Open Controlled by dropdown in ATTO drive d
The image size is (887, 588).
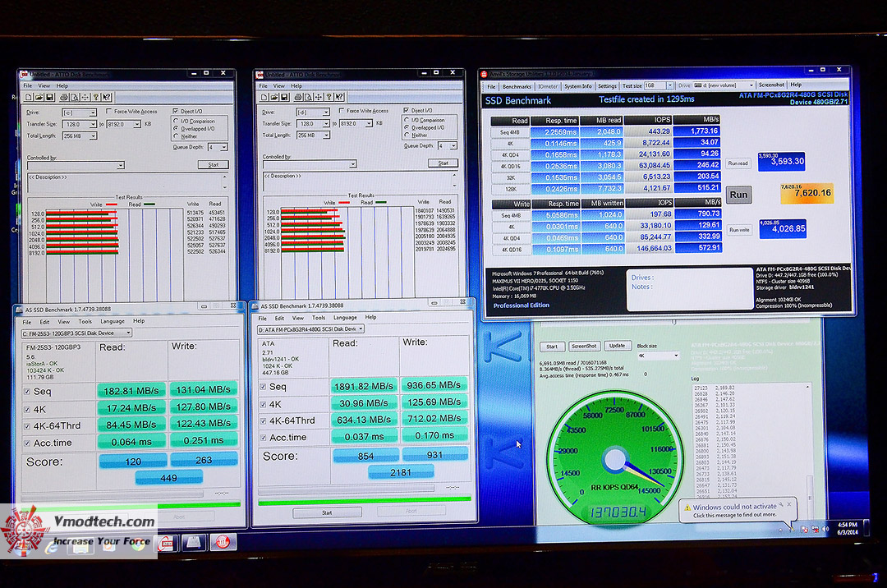click(353, 164)
